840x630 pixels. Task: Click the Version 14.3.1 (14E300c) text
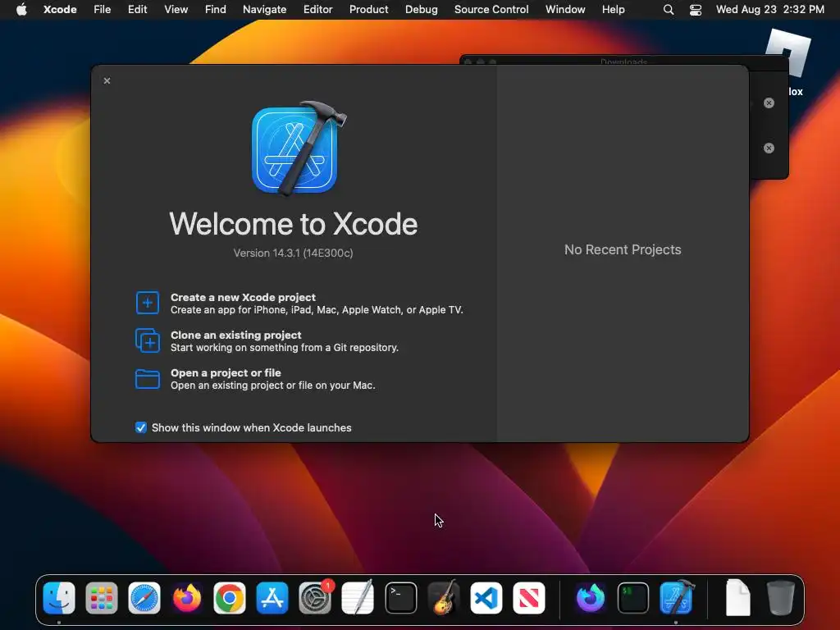click(293, 253)
